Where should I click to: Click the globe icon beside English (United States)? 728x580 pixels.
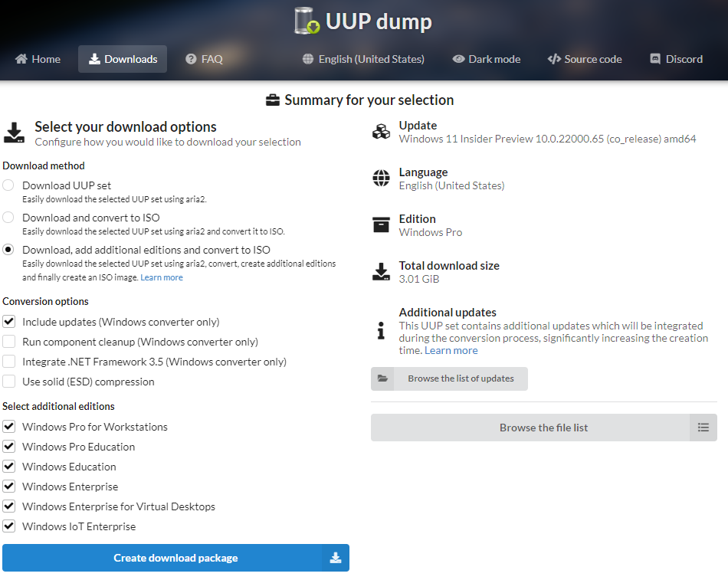[x=308, y=59]
